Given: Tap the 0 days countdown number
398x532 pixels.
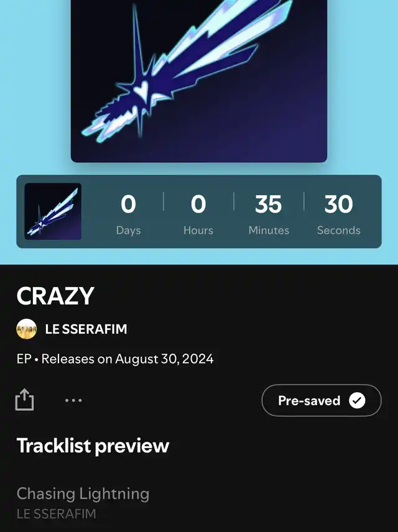Looking at the screenshot, I should coord(128,204).
